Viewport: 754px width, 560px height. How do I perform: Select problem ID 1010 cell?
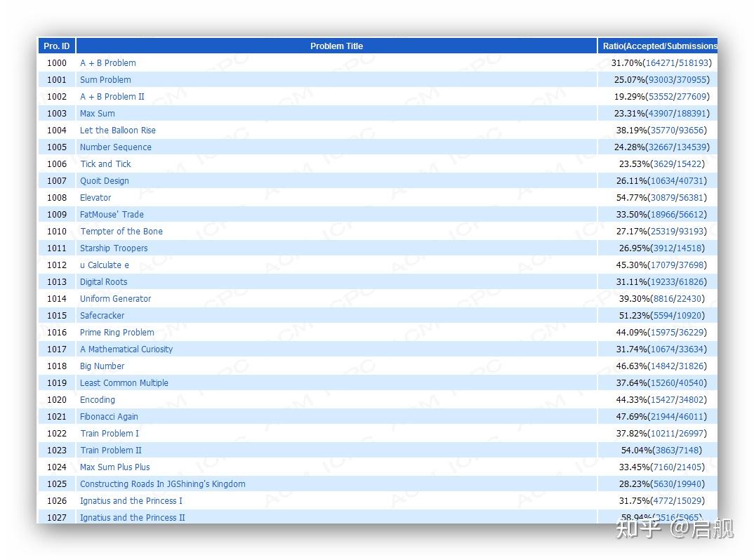click(57, 231)
